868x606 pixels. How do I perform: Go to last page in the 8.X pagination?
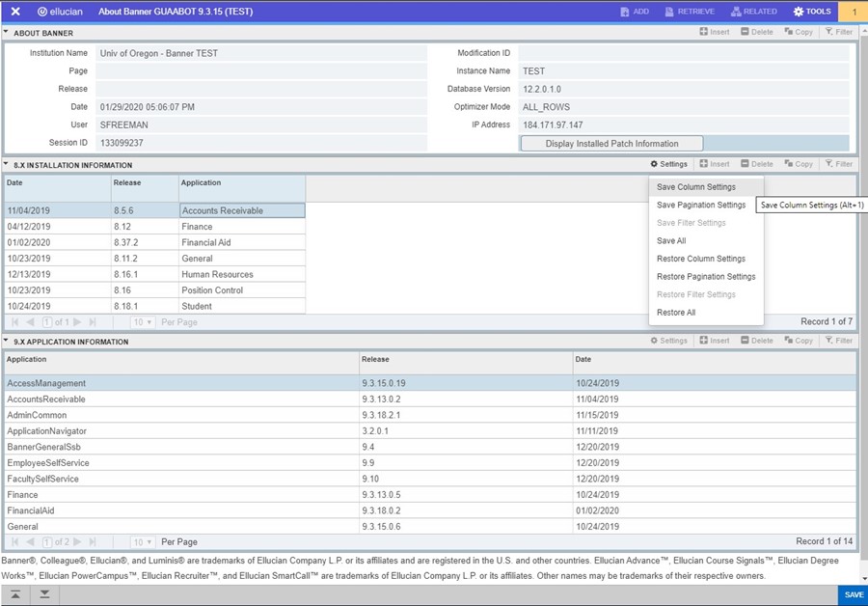click(93, 322)
